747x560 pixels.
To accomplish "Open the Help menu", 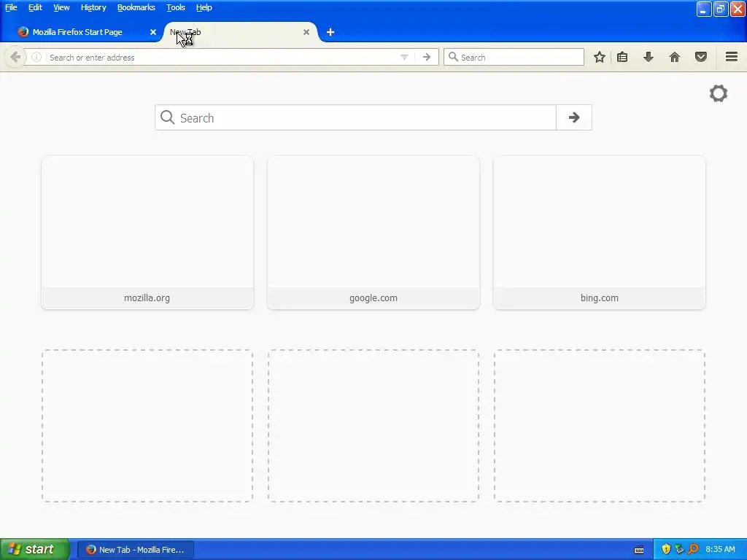I will click(204, 7).
